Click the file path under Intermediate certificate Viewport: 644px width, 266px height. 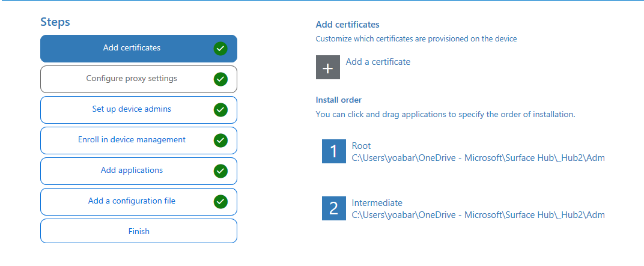pyautogui.click(x=478, y=214)
